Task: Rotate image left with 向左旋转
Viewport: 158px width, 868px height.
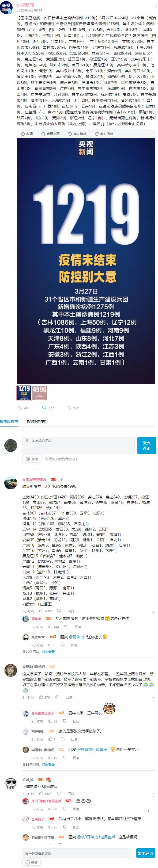Action: pyautogui.click(x=77, y=134)
